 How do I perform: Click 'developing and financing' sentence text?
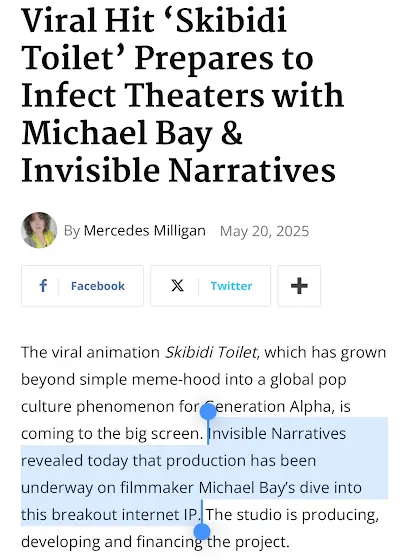(x=112, y=542)
